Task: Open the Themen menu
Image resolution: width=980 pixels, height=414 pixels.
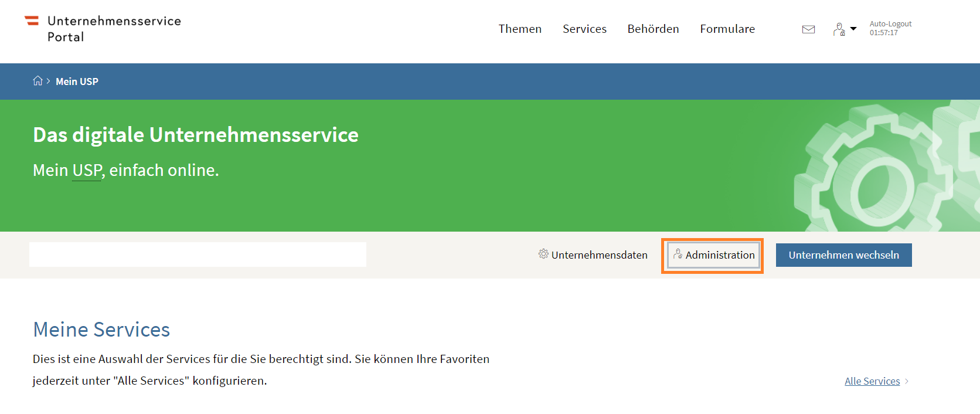Action: pyautogui.click(x=520, y=29)
